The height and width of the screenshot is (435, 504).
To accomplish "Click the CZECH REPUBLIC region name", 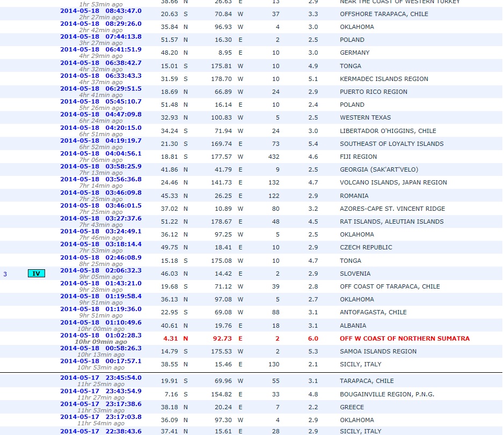I will point(366,247).
